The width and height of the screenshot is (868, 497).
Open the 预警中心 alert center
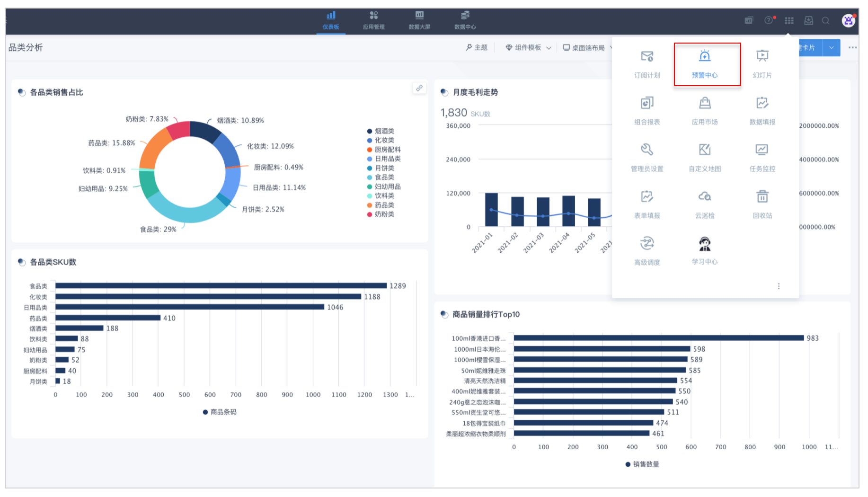click(x=704, y=64)
